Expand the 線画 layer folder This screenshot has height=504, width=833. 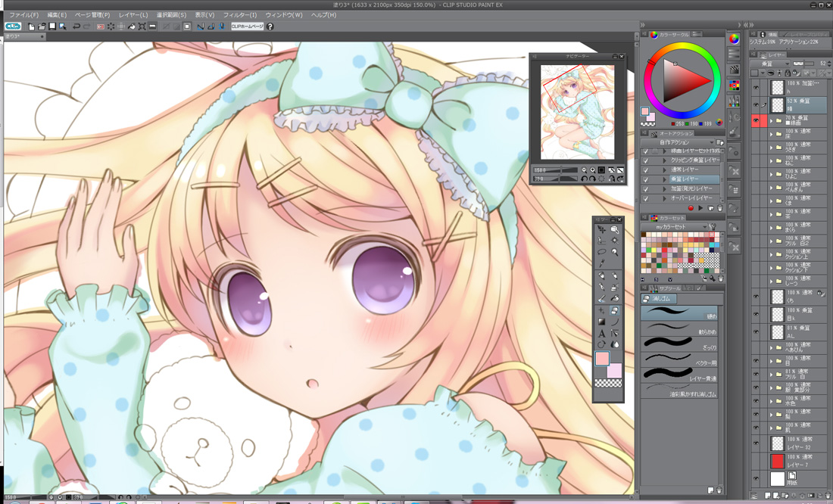pos(771,121)
